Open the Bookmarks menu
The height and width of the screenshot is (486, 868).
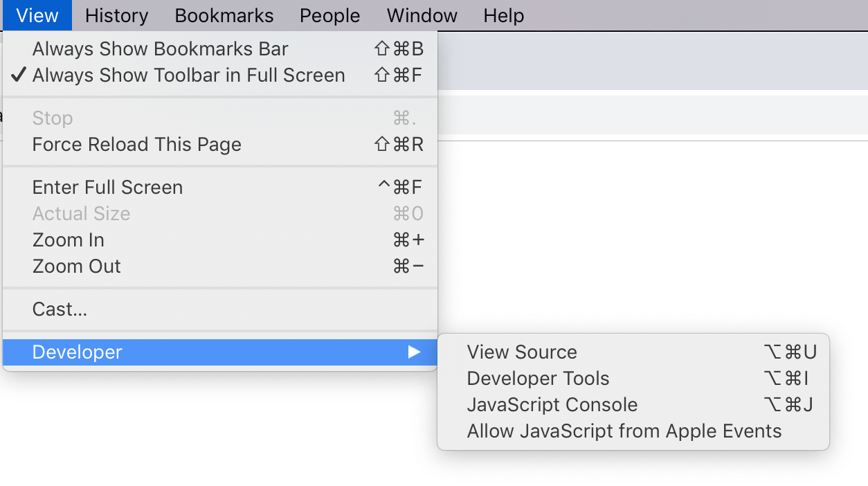224,15
